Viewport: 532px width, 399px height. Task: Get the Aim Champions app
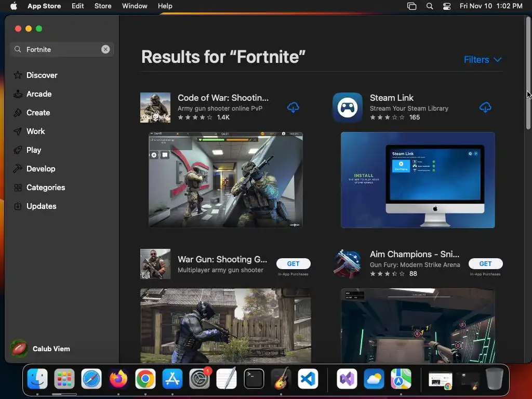point(486,263)
